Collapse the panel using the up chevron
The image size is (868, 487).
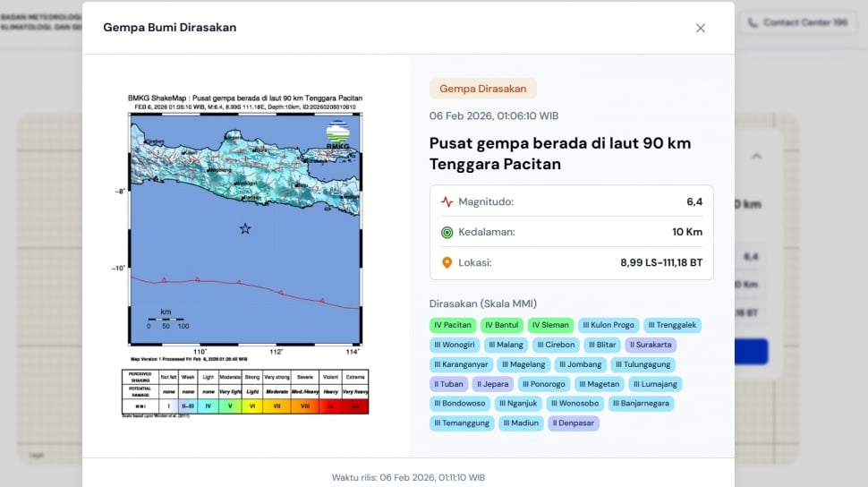[756, 156]
